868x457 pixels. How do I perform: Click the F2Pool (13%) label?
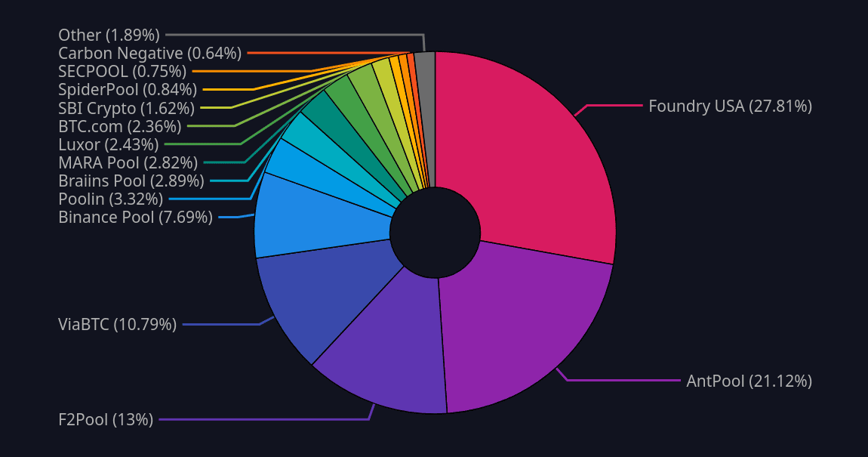[106, 419]
